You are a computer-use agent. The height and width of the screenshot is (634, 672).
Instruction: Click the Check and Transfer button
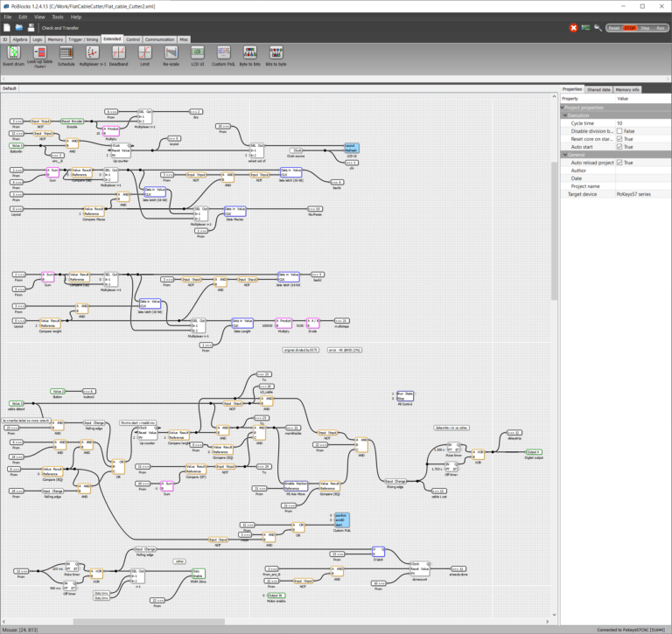click(60, 28)
